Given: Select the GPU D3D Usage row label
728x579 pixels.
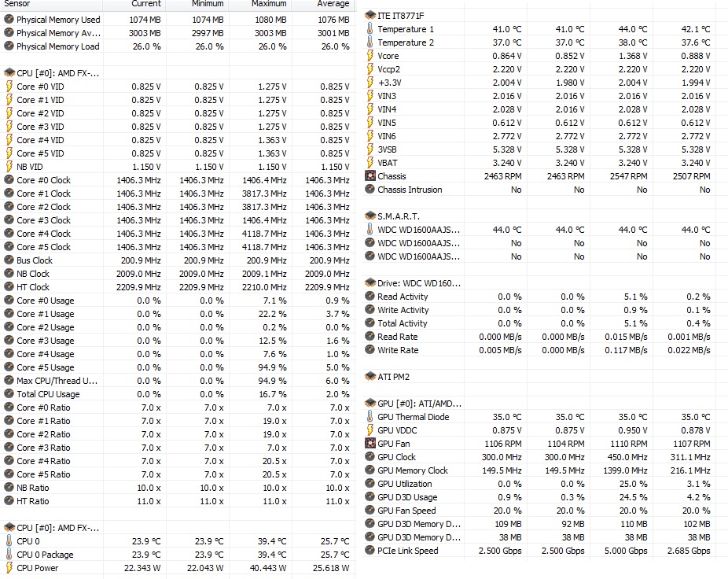Looking at the screenshot, I should coord(408,497).
